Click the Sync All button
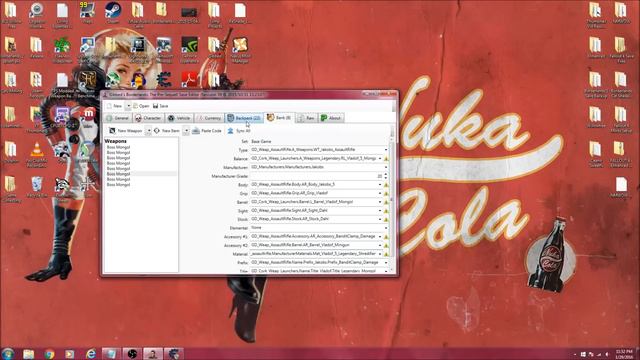 tap(239, 131)
